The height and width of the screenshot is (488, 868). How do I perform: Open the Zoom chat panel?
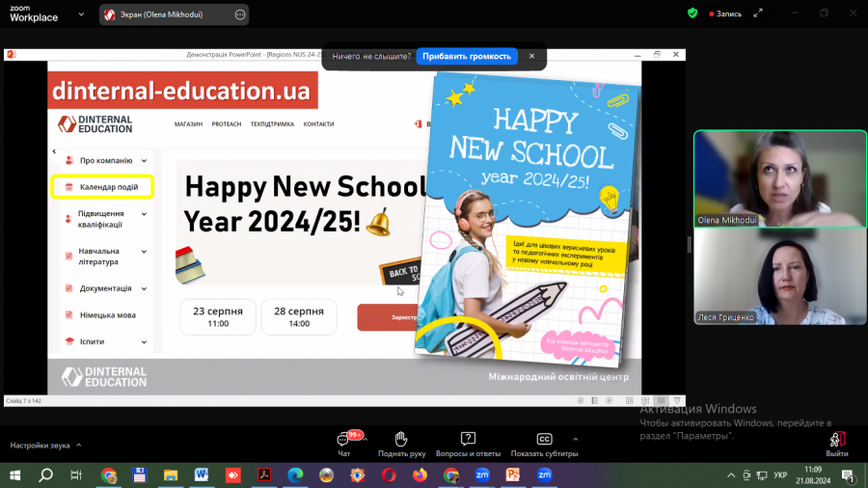pos(343,445)
